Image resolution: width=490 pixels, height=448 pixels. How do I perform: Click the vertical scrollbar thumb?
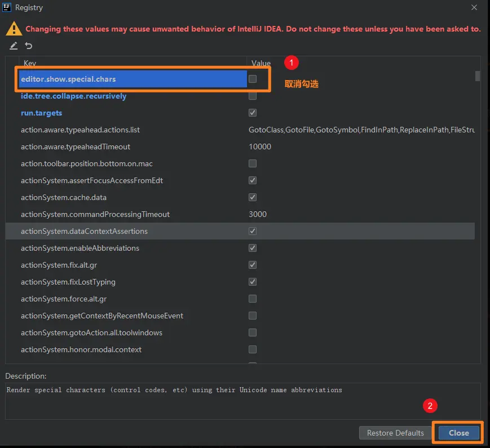(477, 76)
